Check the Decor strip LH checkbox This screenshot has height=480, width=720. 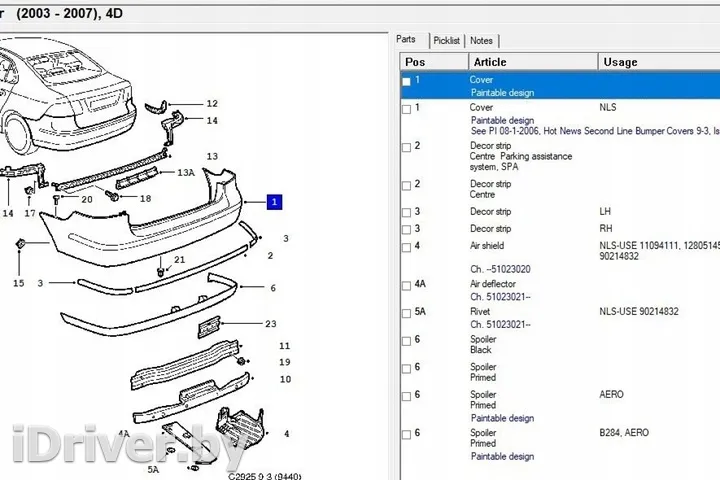click(406, 213)
